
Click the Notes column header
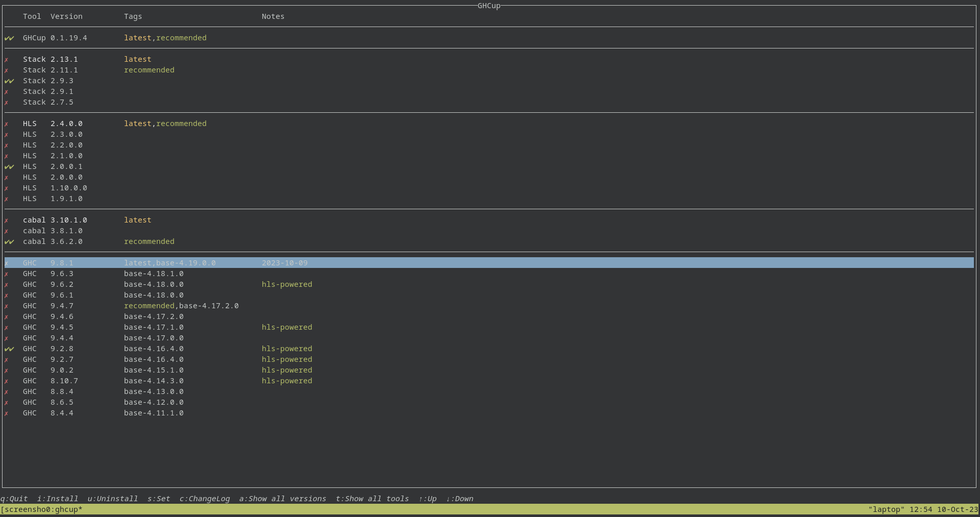pyautogui.click(x=273, y=16)
